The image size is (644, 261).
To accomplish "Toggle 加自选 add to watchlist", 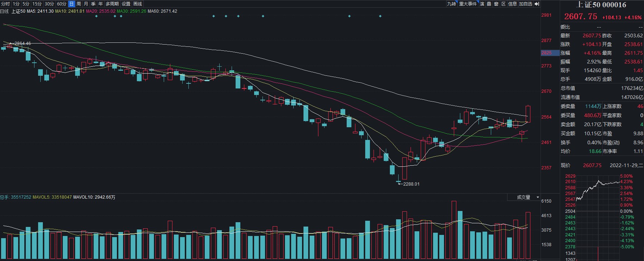I will [525, 4].
